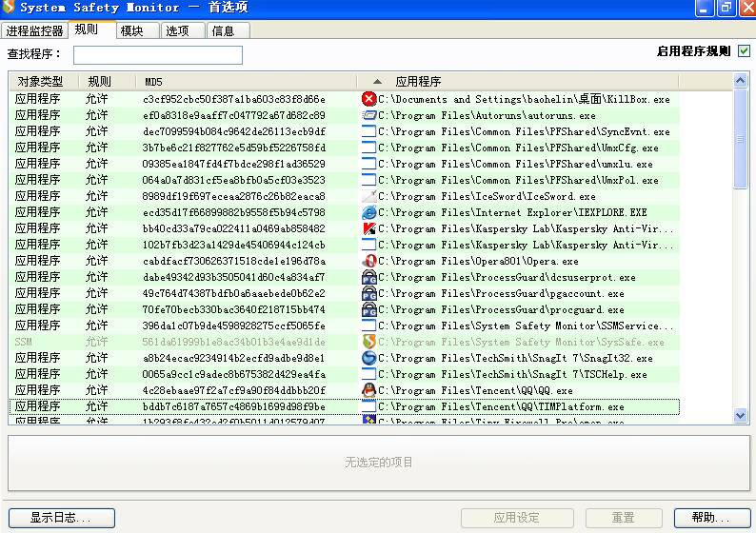Click the SSM object type cell
The height and width of the screenshot is (533, 756).
(23, 342)
